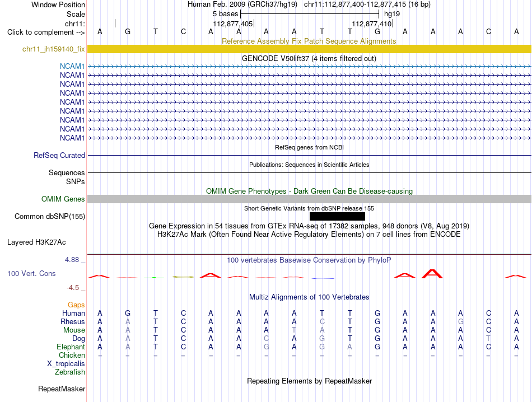Open the Layered H3K27Ac track label
This screenshot has height=402, width=532.
(36, 242)
